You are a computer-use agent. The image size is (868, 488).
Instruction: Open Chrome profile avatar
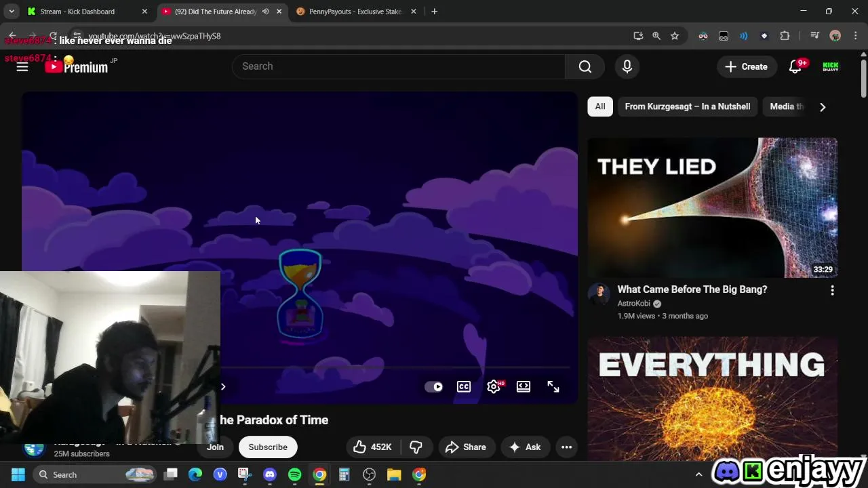[x=835, y=36]
